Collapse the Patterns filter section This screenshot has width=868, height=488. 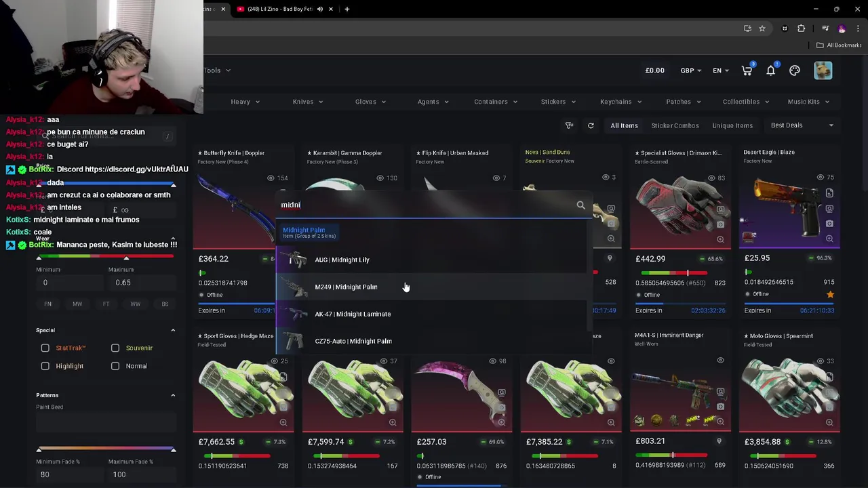(173, 395)
